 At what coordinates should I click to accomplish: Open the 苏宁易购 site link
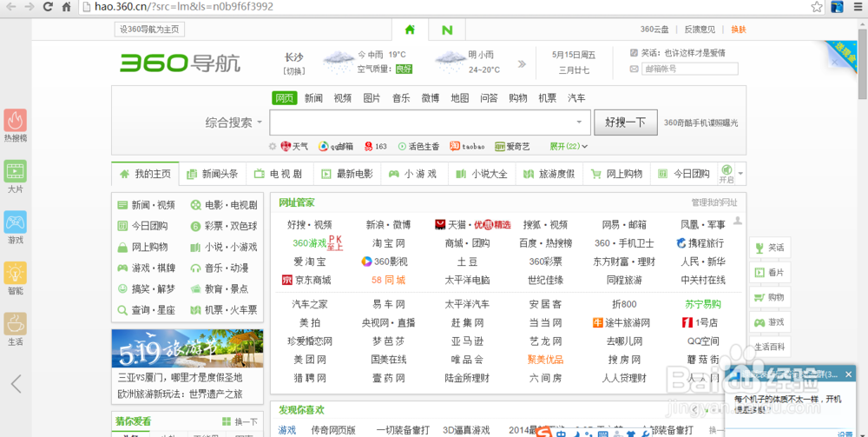[x=703, y=304]
